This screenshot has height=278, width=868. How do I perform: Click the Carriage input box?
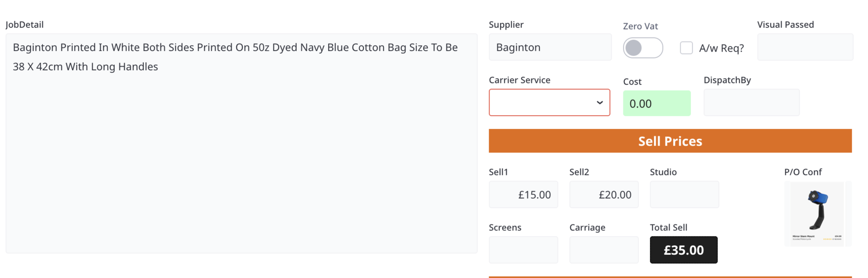coord(604,250)
